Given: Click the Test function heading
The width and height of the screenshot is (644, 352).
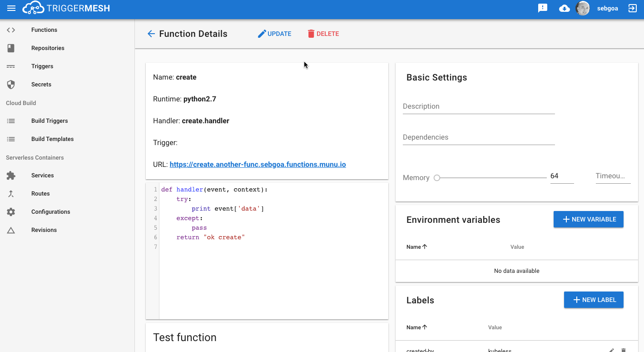Looking at the screenshot, I should click(185, 337).
